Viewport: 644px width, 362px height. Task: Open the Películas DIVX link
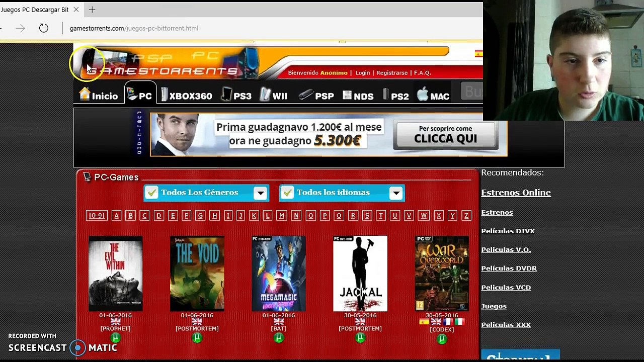[x=508, y=231]
